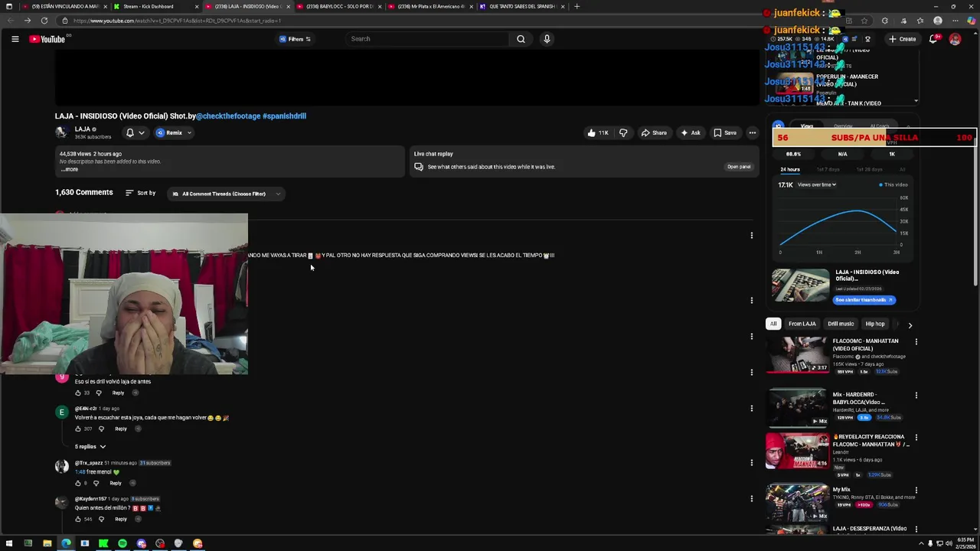Dislike the LAJA video
Viewport: 980px width, 551px height.
coord(623,132)
